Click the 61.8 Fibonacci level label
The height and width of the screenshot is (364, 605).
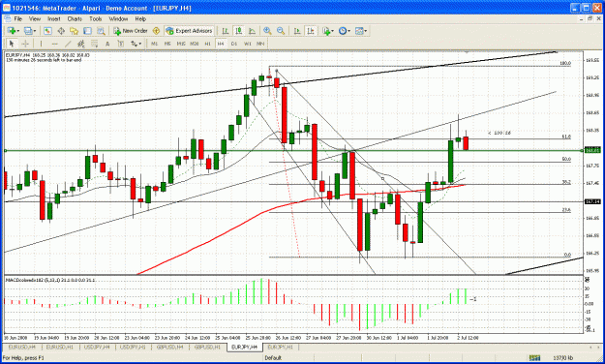pos(566,136)
